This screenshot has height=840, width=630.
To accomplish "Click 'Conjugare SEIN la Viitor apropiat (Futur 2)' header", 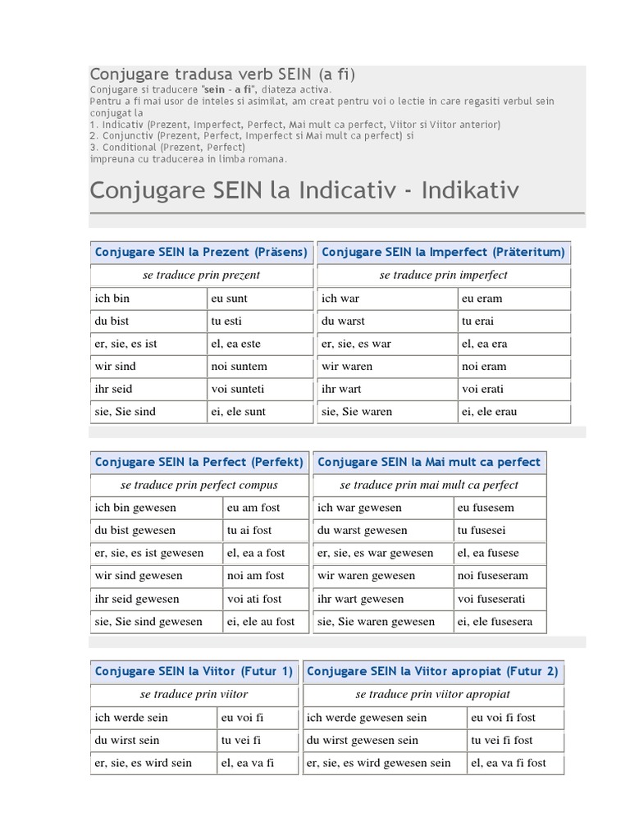I will click(x=432, y=671).
